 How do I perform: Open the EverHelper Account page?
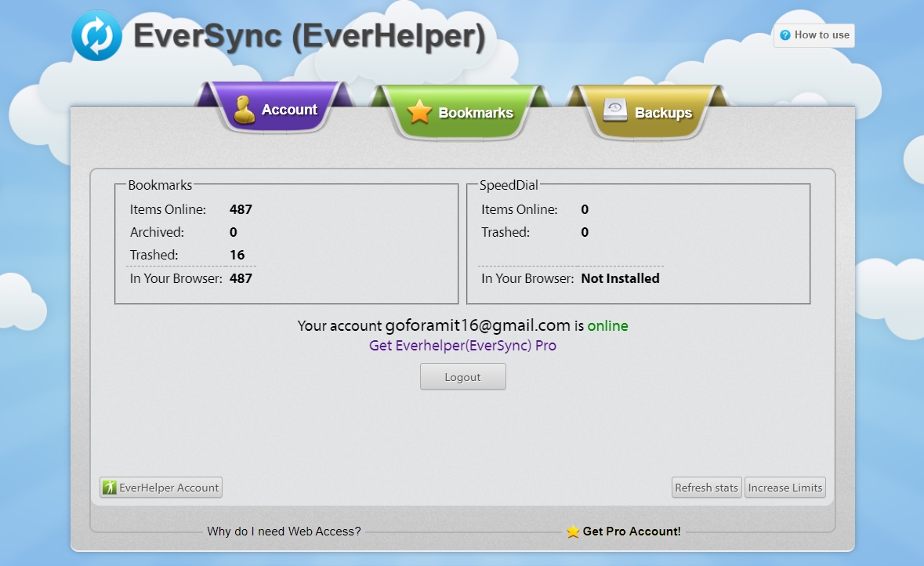point(161,488)
